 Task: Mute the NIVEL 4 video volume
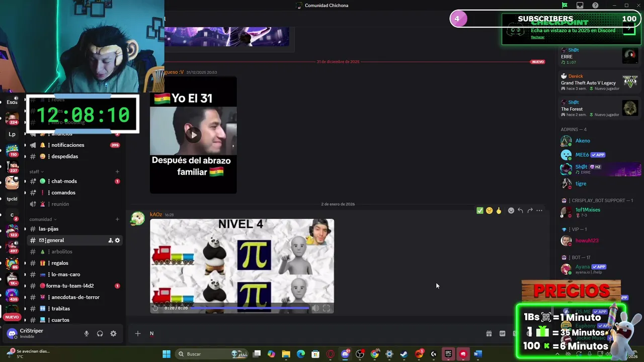pos(315,308)
